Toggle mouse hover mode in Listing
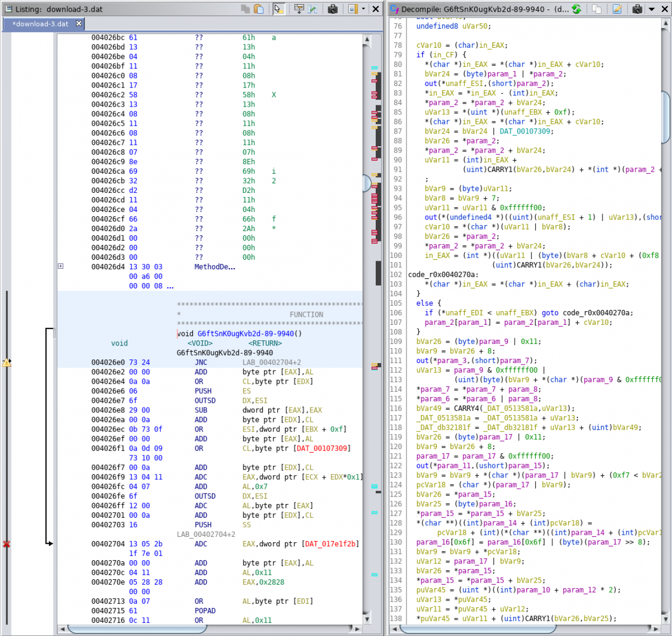The height and width of the screenshot is (636, 672). pos(278,9)
